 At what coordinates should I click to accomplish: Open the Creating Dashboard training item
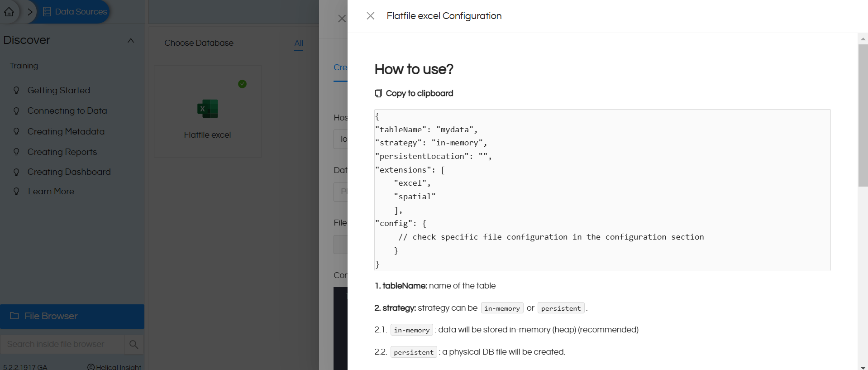[x=69, y=172]
